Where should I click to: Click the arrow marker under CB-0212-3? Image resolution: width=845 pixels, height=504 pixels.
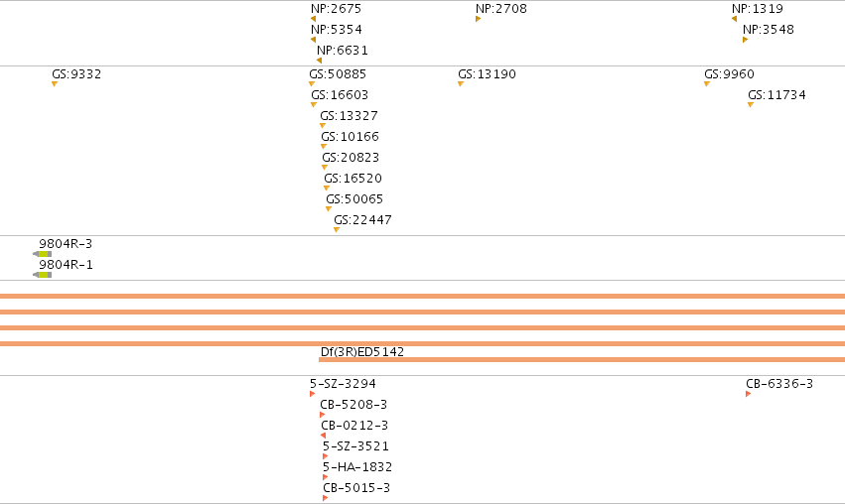[x=324, y=436]
